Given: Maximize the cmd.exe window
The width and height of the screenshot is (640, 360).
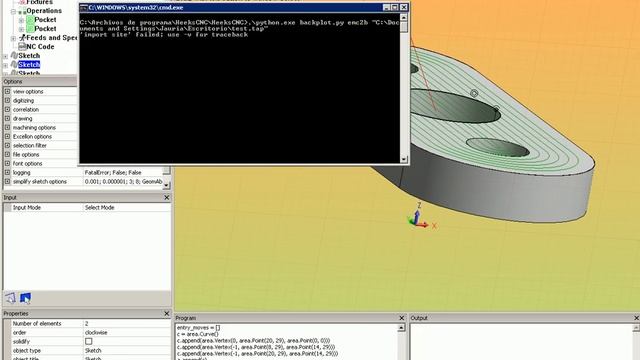Looking at the screenshot, I should (395, 7).
